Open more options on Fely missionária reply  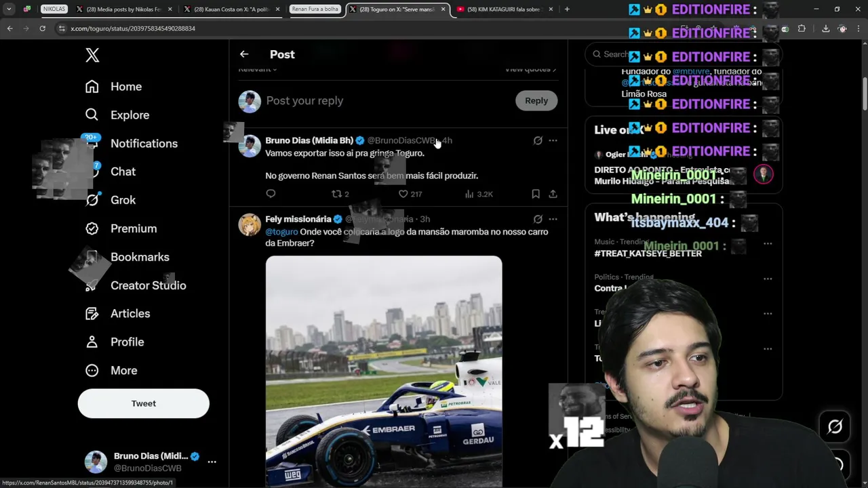(x=553, y=219)
